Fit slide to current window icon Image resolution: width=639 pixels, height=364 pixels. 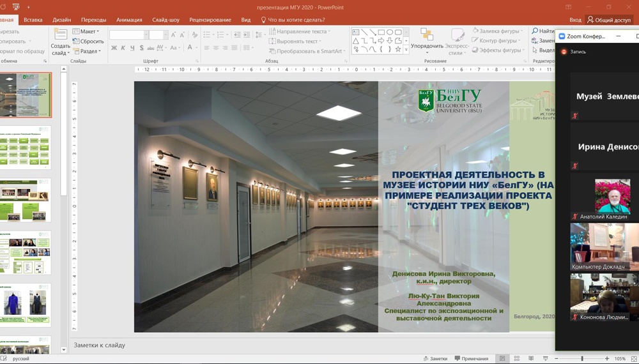[x=633, y=359]
